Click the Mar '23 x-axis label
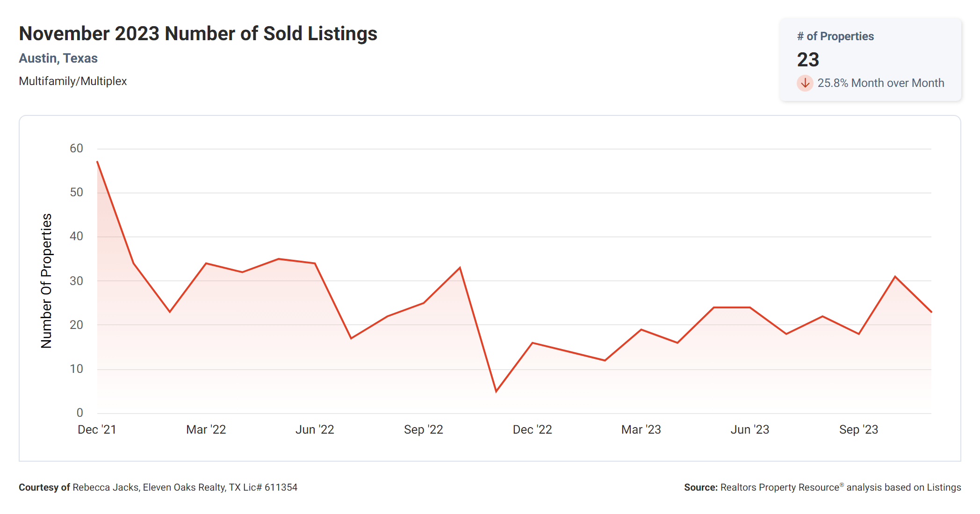This screenshot has height=514, width=980. pos(641,429)
